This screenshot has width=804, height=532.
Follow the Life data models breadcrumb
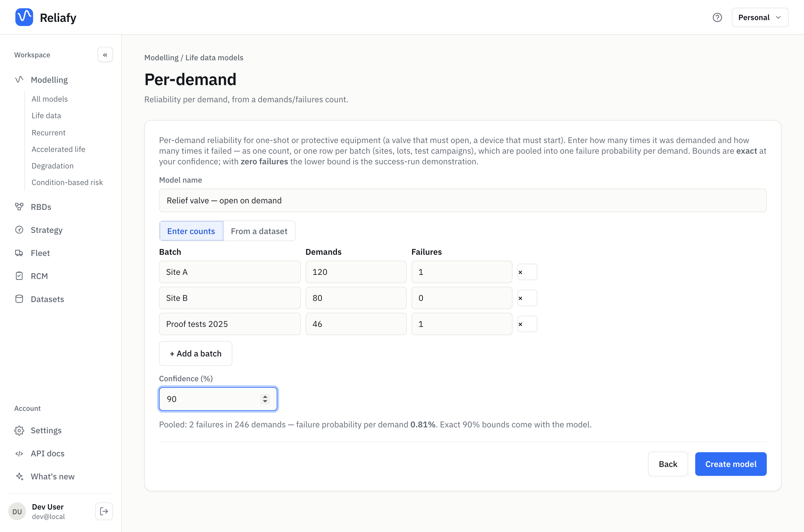214,58
